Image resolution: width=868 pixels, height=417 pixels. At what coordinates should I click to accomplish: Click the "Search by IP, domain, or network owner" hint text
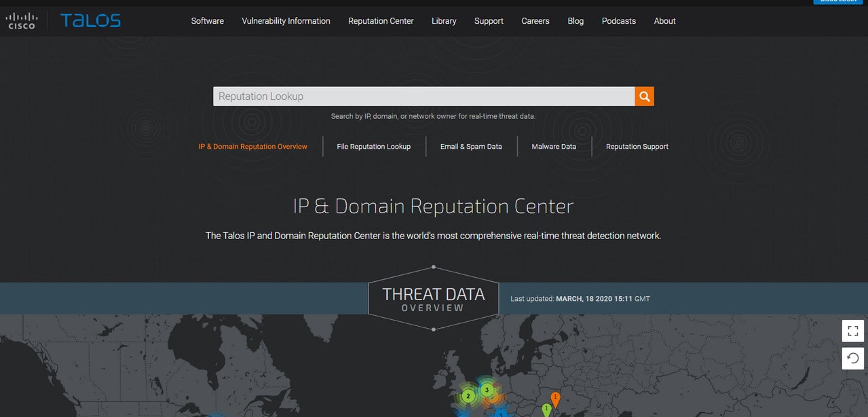coord(433,116)
